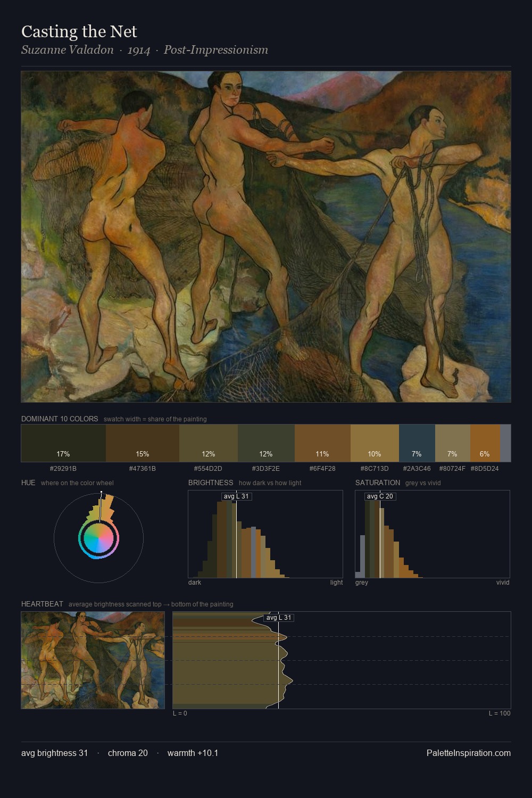Click "avg C 20" marker in Saturation histogram

[x=380, y=496]
